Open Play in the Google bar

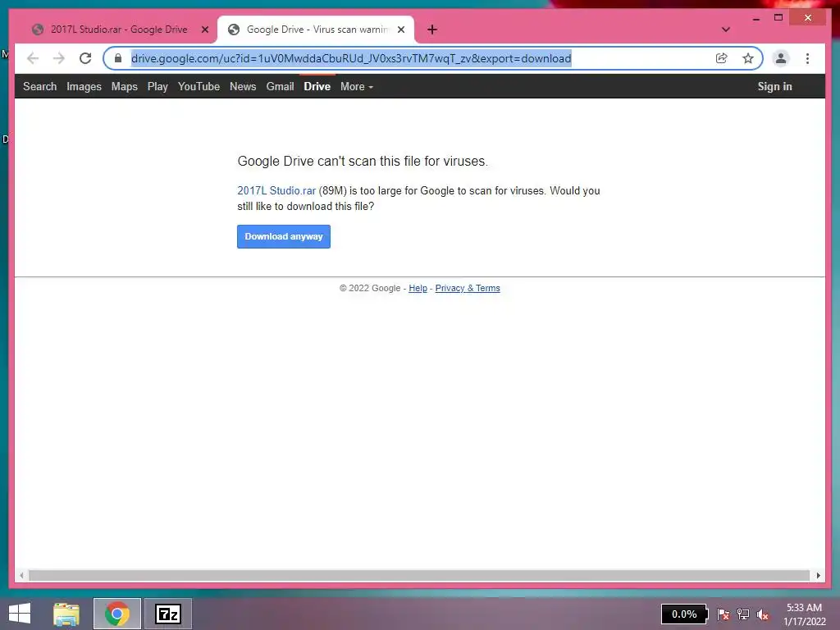157,87
